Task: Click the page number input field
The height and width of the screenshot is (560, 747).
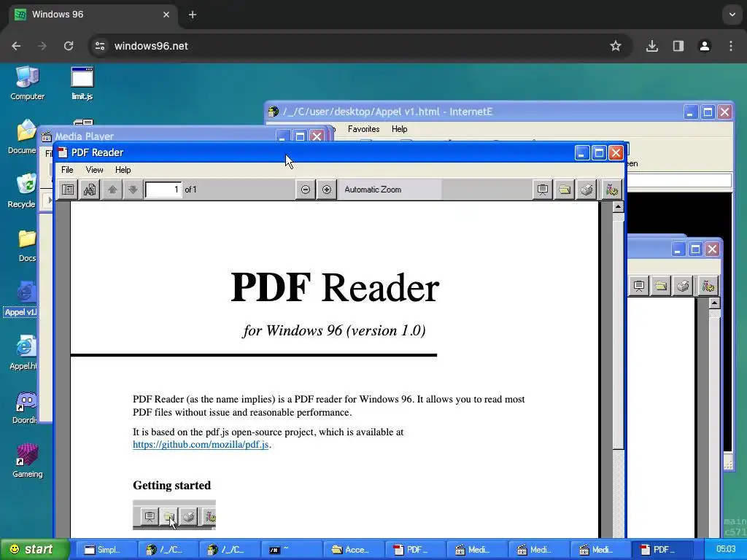Action: pyautogui.click(x=163, y=190)
